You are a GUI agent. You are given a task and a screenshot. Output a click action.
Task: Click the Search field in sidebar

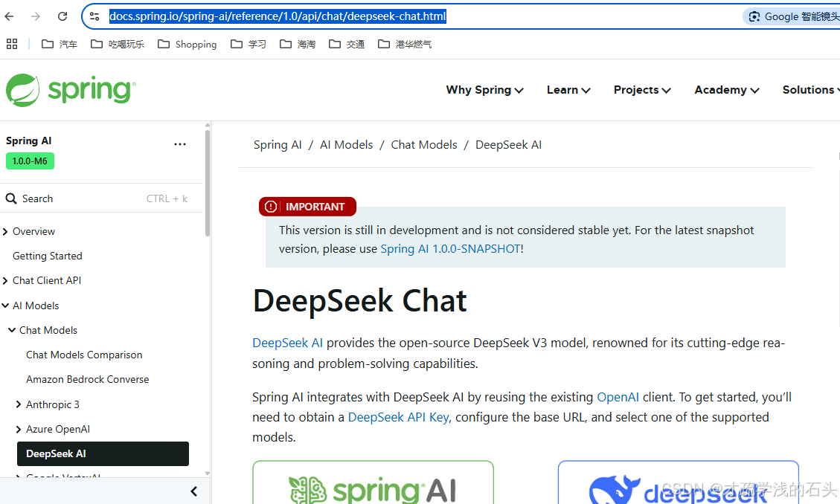point(101,198)
